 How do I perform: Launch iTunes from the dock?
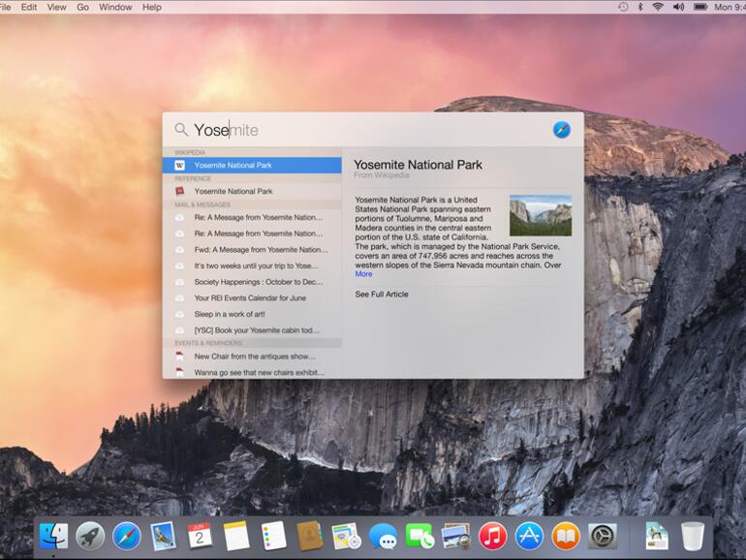coord(492,536)
